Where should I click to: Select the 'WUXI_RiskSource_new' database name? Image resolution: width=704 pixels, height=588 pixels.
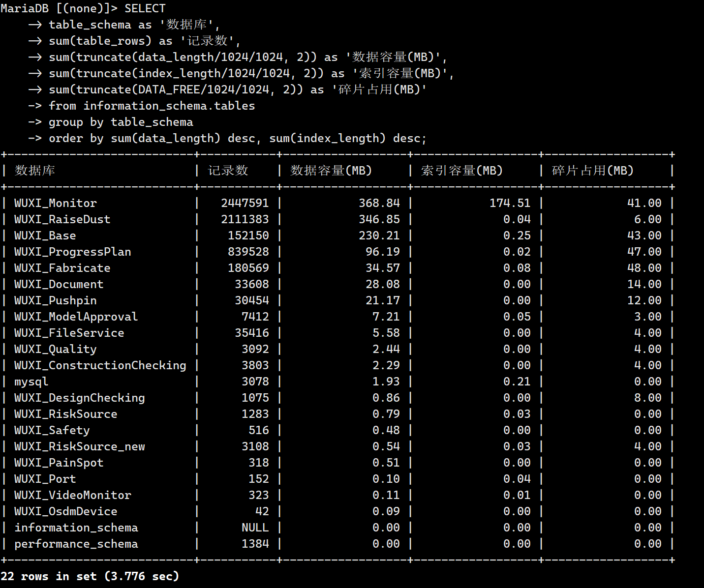[80, 446]
